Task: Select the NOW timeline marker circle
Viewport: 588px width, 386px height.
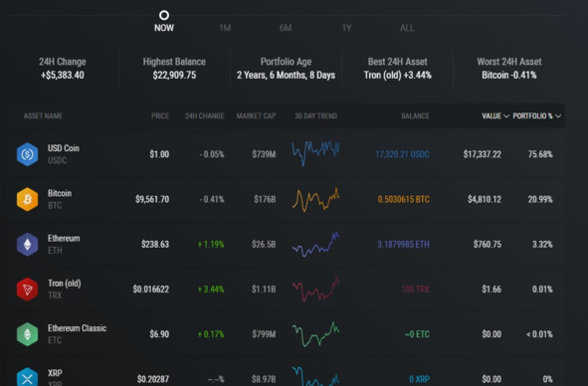Action: (x=164, y=15)
